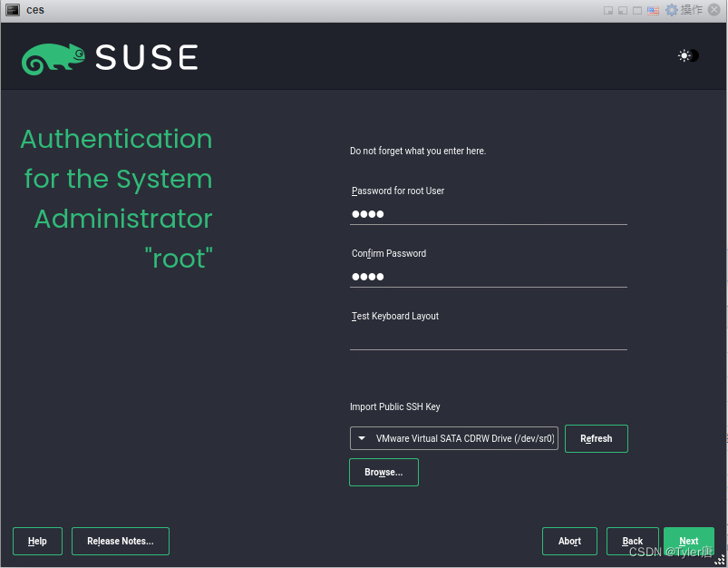Click the leftmost window layout icon in the toolbar
Viewport: 728px width, 568px height.
[608, 10]
